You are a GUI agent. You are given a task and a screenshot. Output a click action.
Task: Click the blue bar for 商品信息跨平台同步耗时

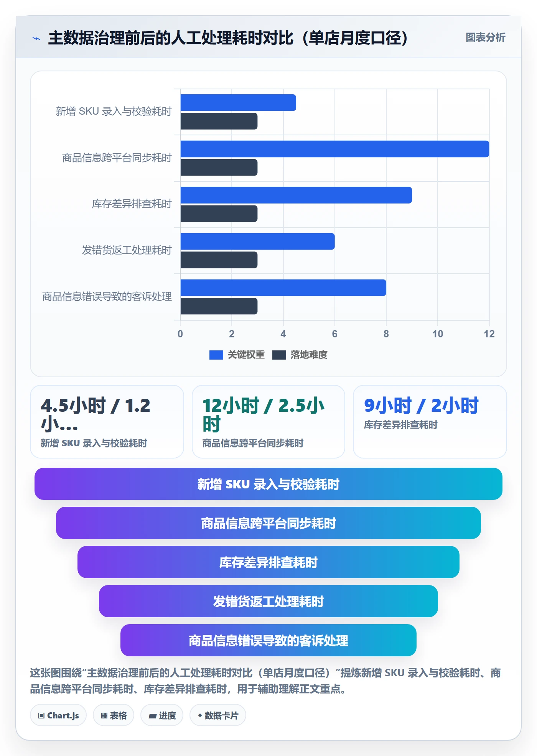tap(334, 149)
